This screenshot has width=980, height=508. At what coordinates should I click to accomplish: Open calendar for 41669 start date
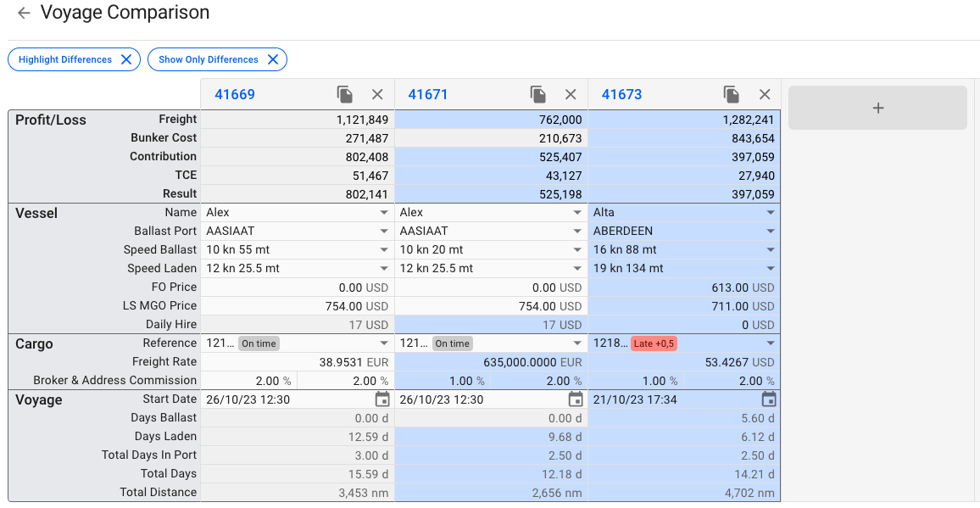(382, 399)
